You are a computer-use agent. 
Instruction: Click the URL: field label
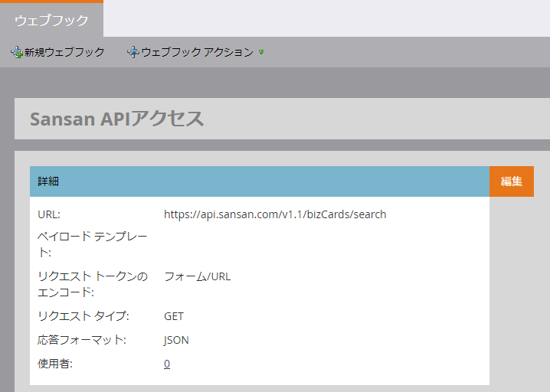coord(49,214)
